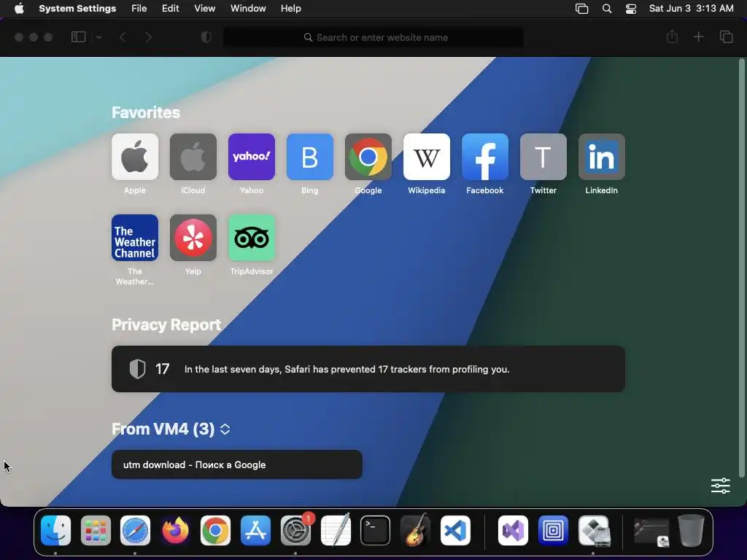Image resolution: width=747 pixels, height=560 pixels.
Task: Open utm download Google search tab
Action: (237, 464)
